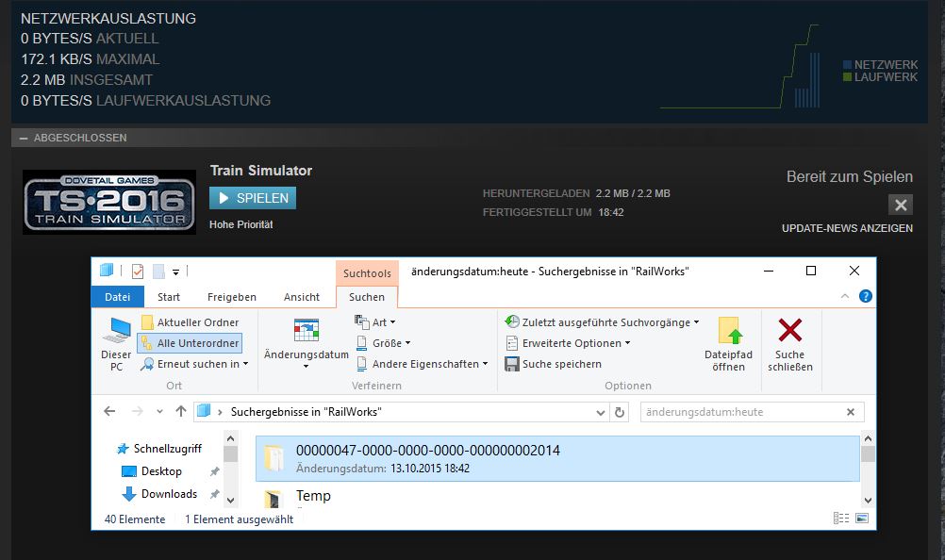Click the navigation pane scroll-down arrow

point(231,501)
